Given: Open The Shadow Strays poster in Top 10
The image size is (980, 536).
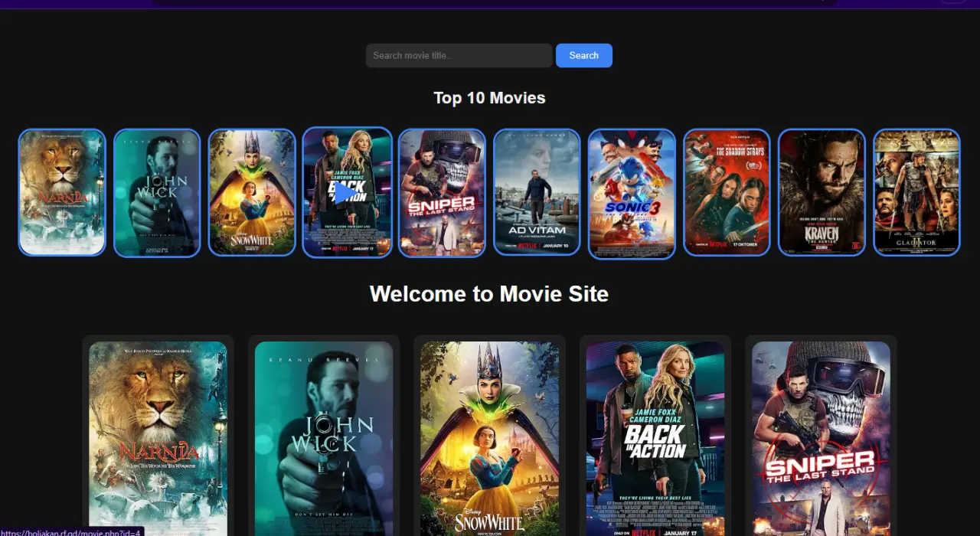Looking at the screenshot, I should click(x=727, y=192).
